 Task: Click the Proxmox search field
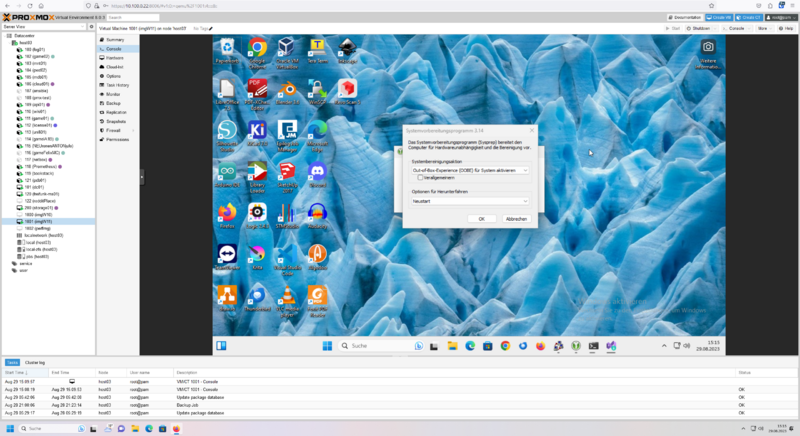pyautogui.click(x=133, y=17)
